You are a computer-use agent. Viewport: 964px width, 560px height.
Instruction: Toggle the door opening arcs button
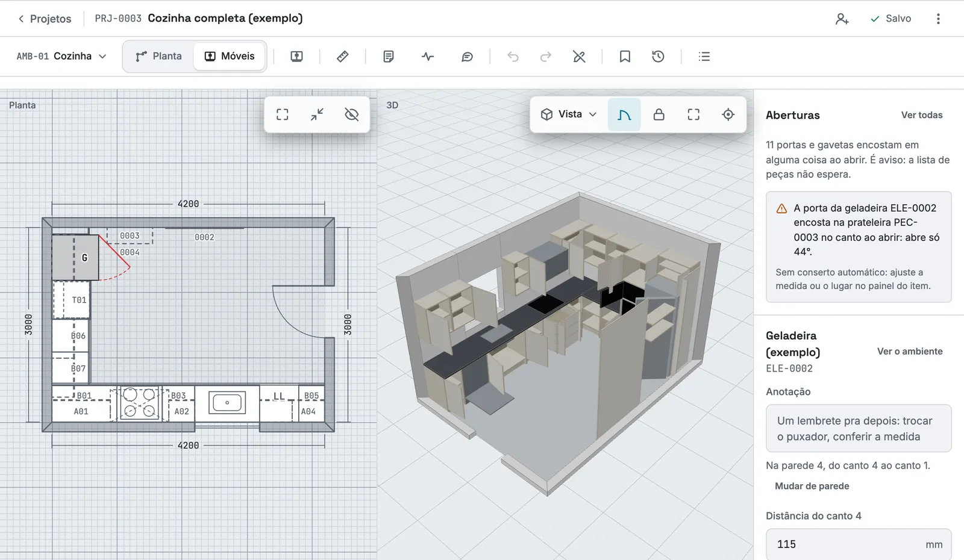[x=624, y=114]
